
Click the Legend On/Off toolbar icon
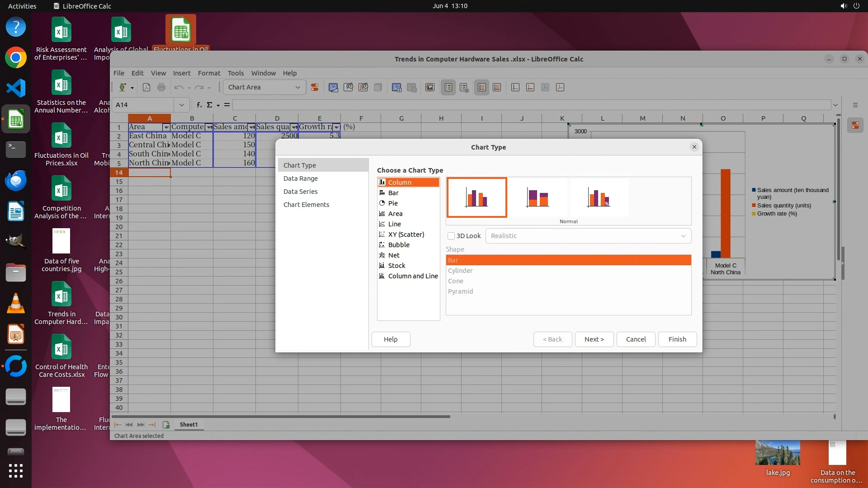coord(448,88)
